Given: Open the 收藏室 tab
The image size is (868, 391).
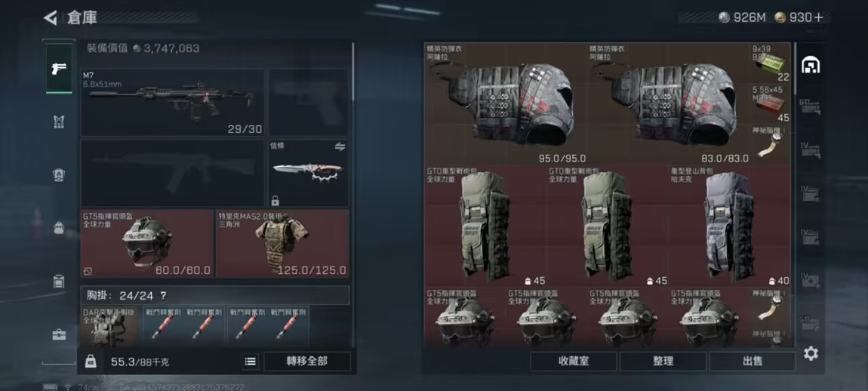Looking at the screenshot, I should (x=573, y=362).
